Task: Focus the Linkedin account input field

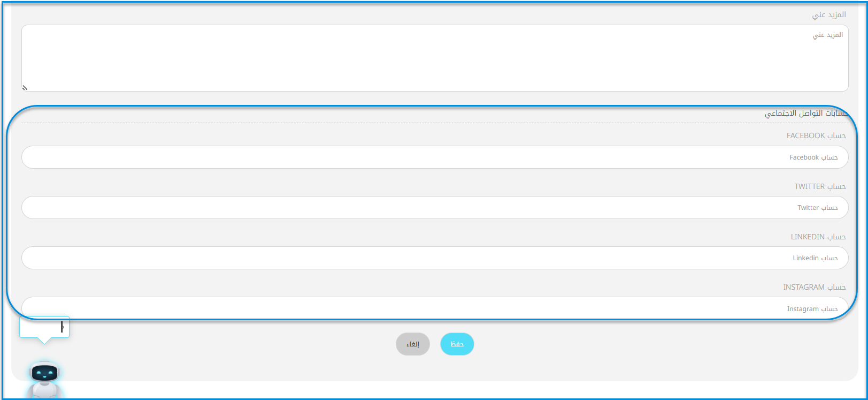Action: (x=435, y=258)
